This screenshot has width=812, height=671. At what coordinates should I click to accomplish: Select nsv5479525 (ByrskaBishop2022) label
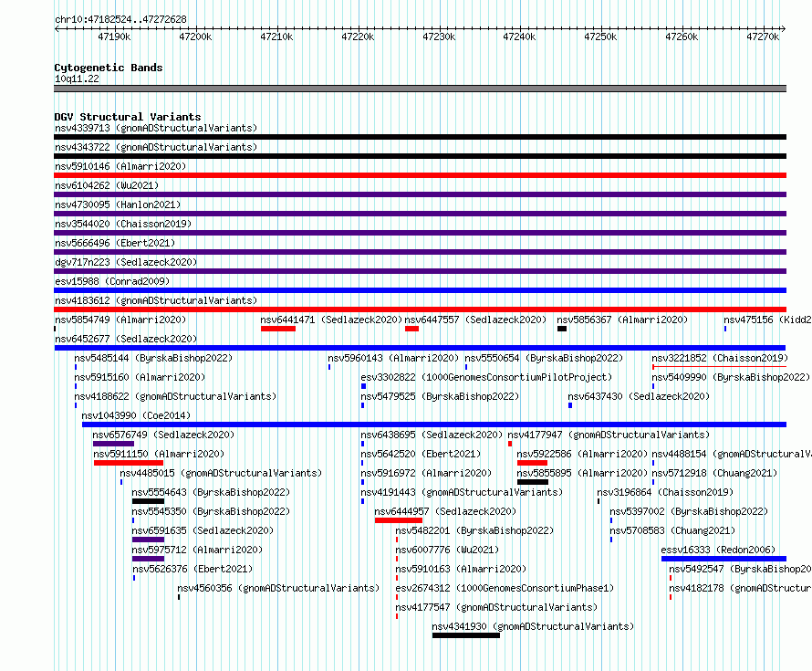[440, 396]
